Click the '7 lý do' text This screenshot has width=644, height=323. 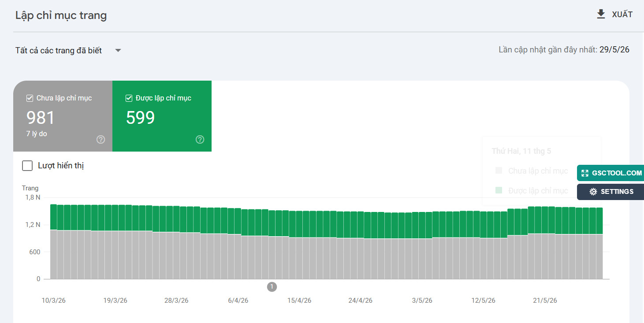pyautogui.click(x=37, y=134)
